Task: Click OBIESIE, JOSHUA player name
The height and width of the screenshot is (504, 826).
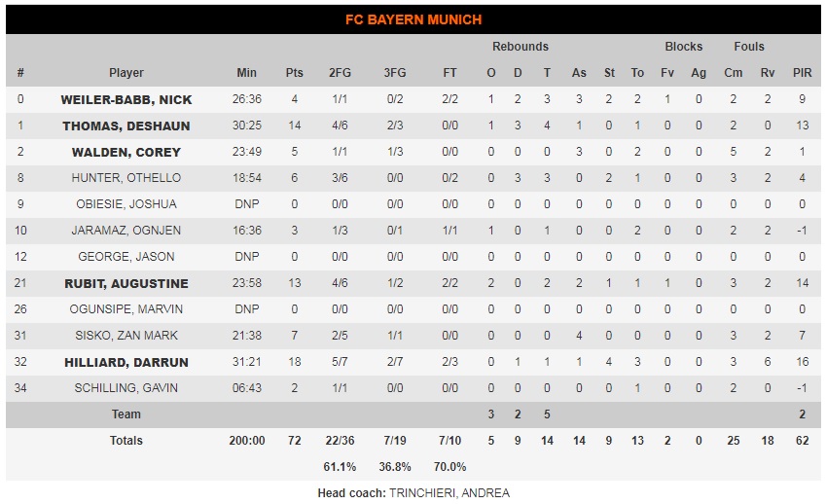Action: pyautogui.click(x=126, y=204)
